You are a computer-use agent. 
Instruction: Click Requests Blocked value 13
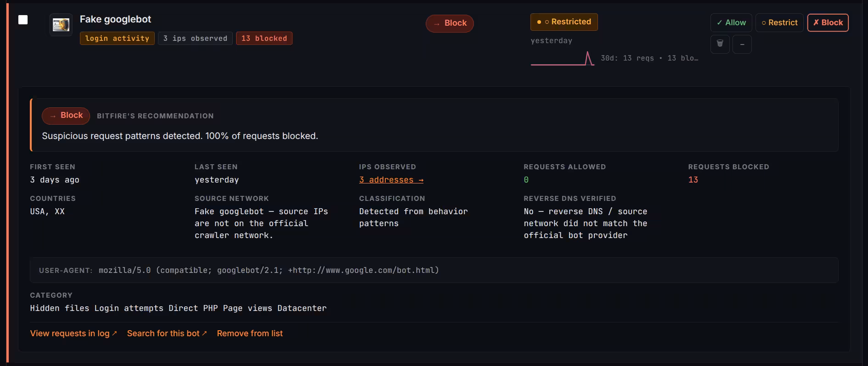(x=693, y=180)
